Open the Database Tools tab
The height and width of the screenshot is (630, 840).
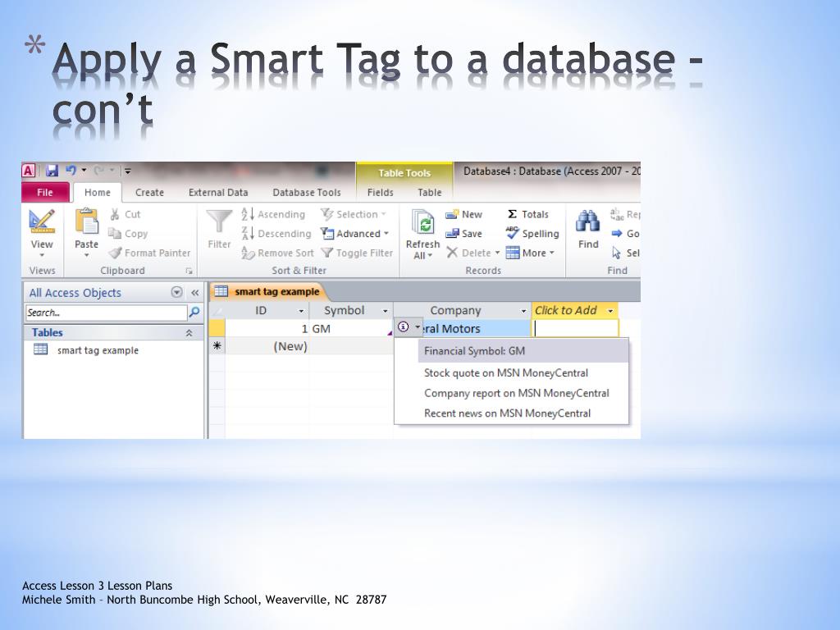(307, 192)
